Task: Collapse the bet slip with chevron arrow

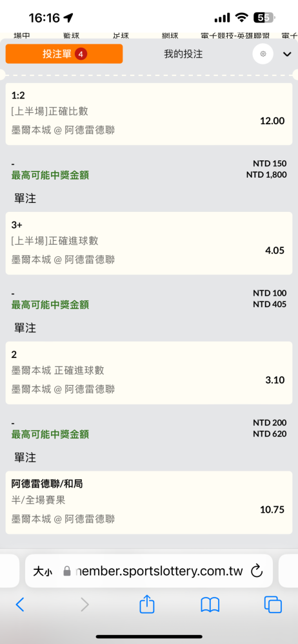Action: click(287, 54)
